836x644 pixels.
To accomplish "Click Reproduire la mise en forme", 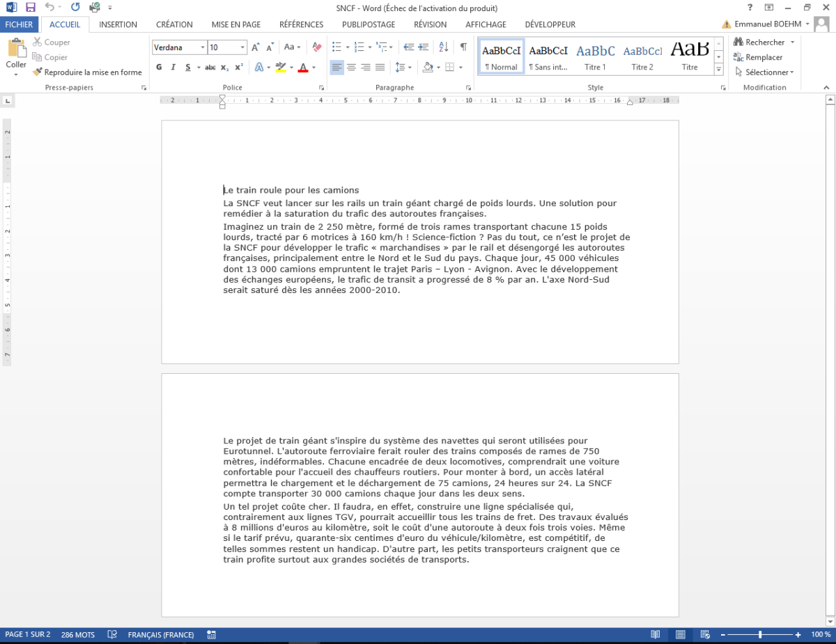I will 86,72.
